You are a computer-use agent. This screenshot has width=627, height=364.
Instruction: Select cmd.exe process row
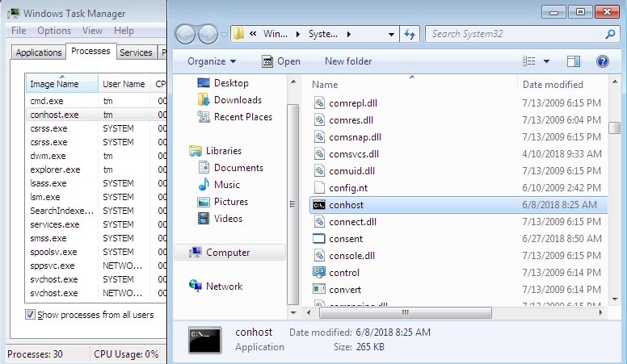point(96,101)
